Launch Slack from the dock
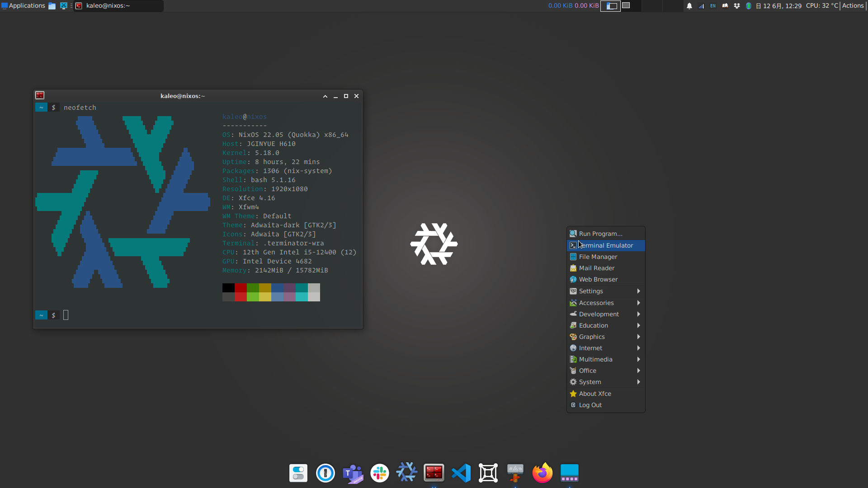The width and height of the screenshot is (868, 488). coord(379,473)
